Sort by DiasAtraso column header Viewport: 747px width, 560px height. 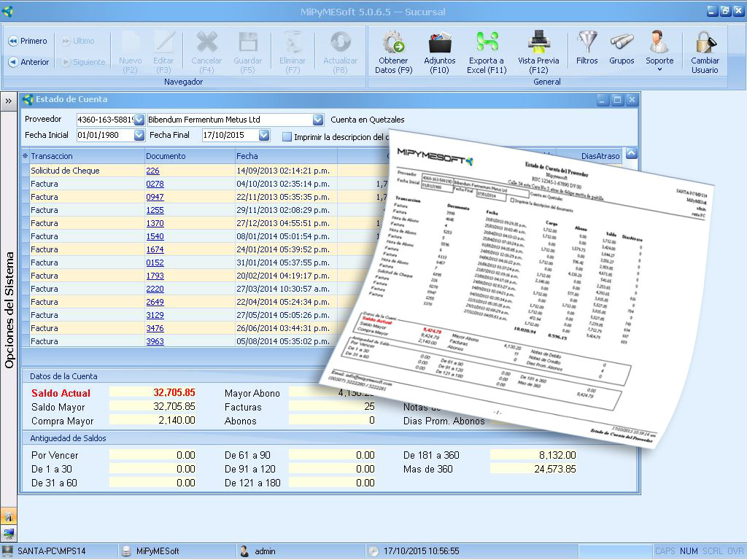(x=600, y=156)
